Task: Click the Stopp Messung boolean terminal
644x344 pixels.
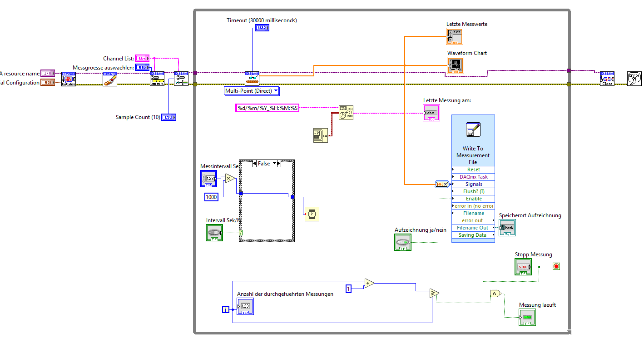Action: coord(523,267)
